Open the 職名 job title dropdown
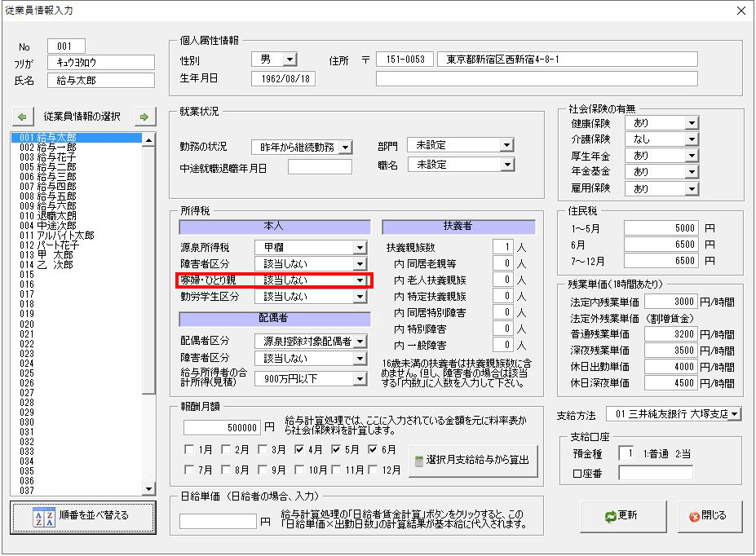Viewport: 756px width, 556px height. pos(506,165)
